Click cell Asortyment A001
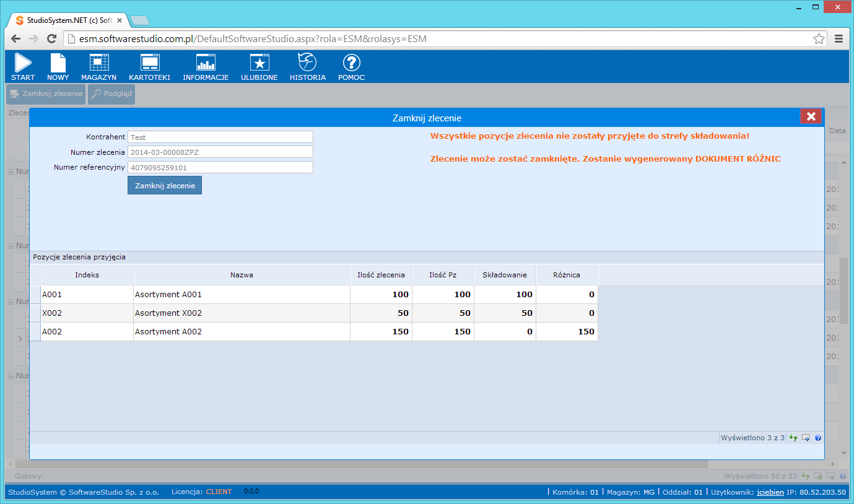Screen dimensions: 854x504 [x=242, y=295]
